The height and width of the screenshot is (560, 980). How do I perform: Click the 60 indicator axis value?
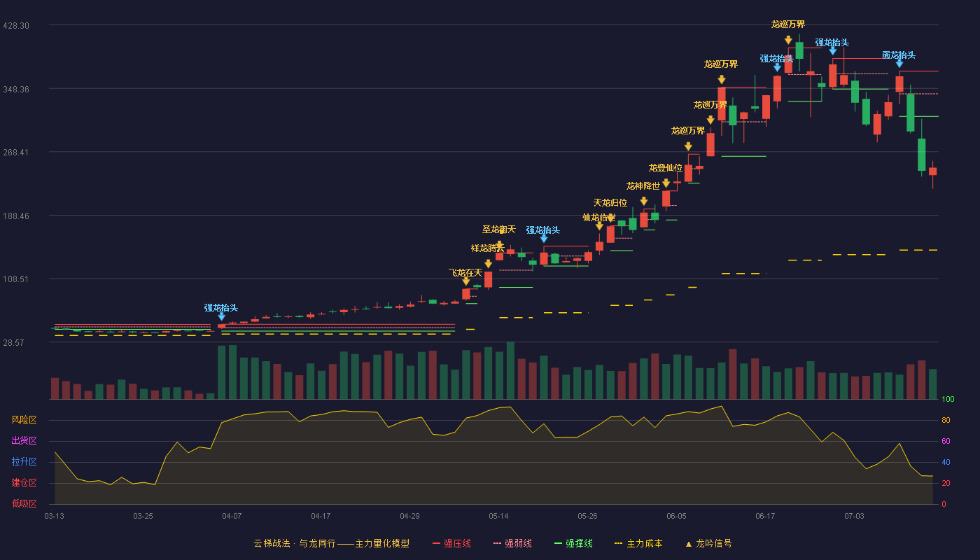click(x=946, y=441)
